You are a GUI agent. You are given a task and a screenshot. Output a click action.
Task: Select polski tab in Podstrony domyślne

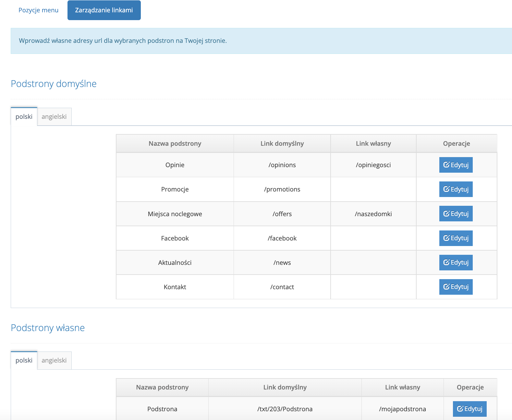coord(24,117)
